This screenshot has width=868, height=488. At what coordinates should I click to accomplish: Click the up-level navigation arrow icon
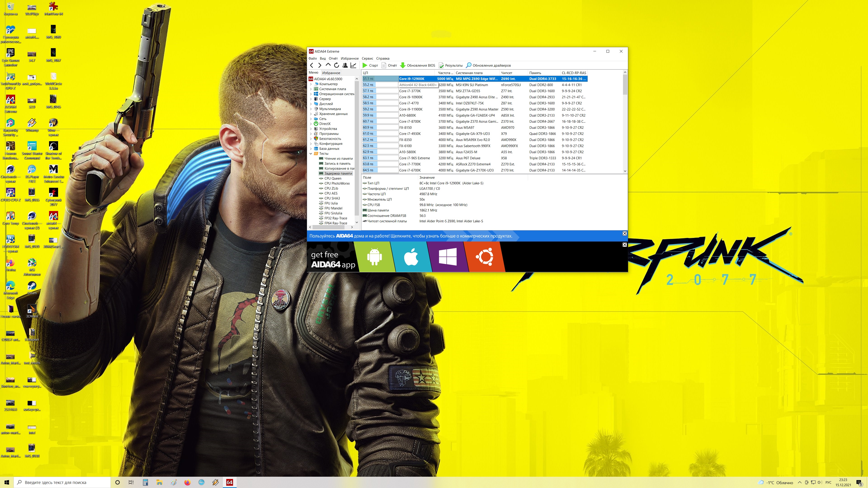(x=328, y=65)
